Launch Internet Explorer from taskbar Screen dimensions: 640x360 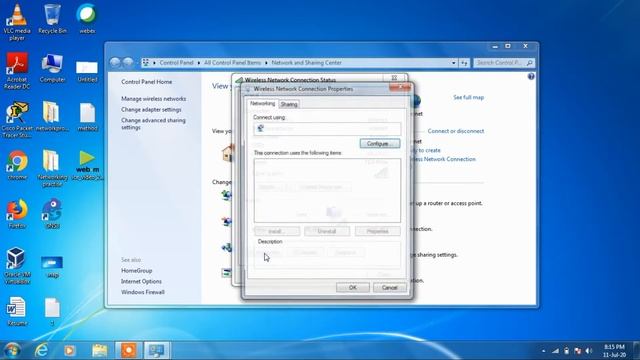(x=41, y=350)
